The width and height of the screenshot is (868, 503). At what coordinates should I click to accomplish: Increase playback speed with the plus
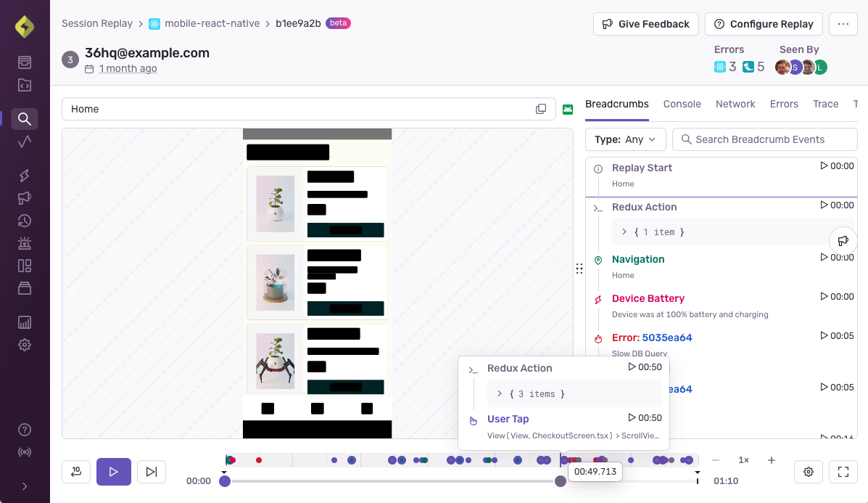(771, 460)
